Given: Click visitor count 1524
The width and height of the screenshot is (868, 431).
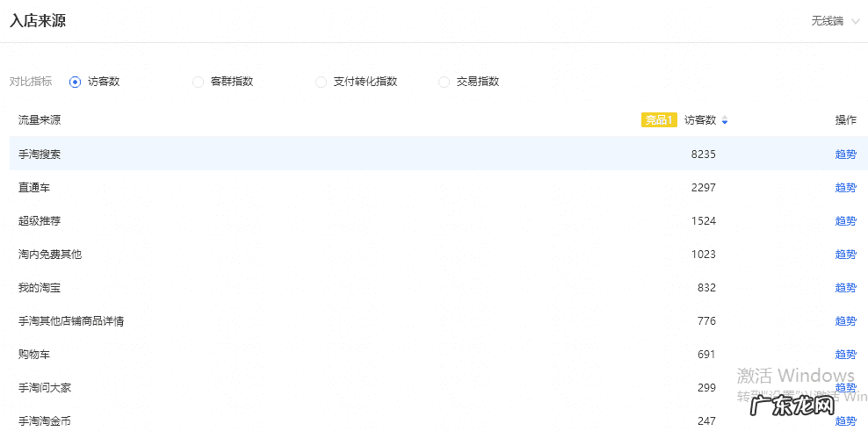Looking at the screenshot, I should pyautogui.click(x=703, y=220).
